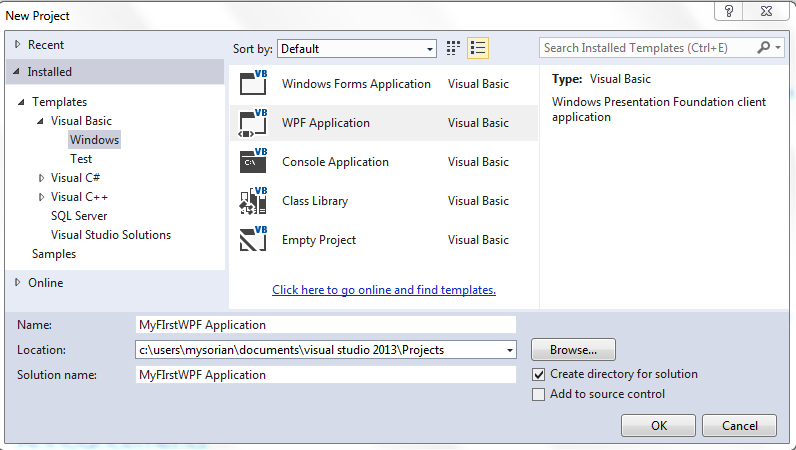This screenshot has width=796, height=450.
Task: Click the Cancel button
Action: 740,426
